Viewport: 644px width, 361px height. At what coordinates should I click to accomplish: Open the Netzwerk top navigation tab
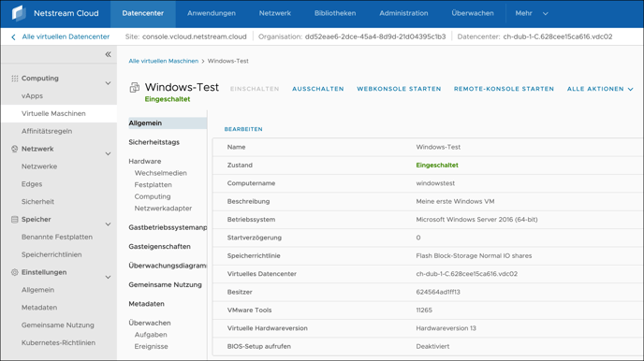[x=275, y=13]
